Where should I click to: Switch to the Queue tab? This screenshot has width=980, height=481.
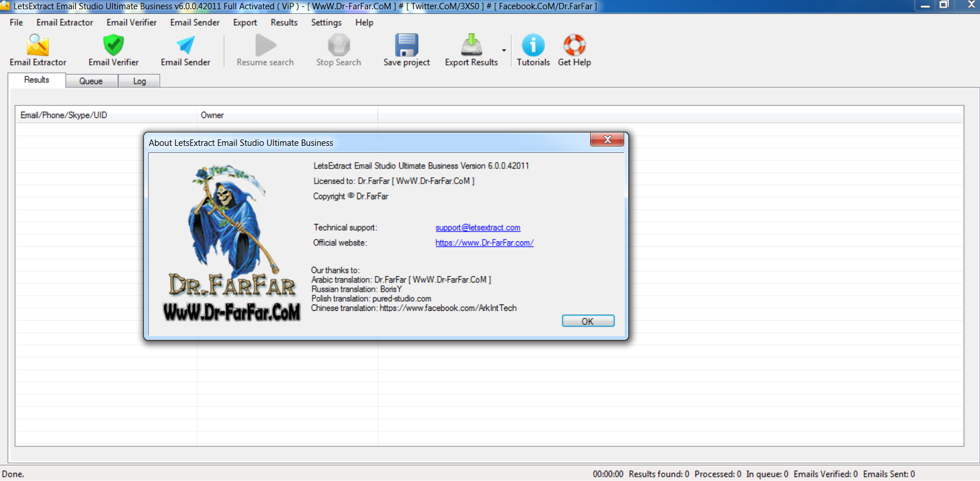[x=91, y=81]
